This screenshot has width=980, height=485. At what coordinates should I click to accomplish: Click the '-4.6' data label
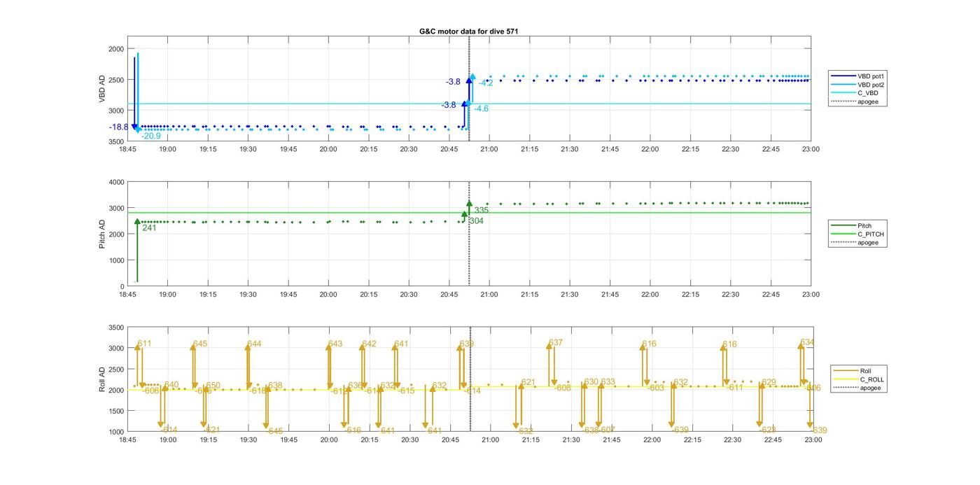pyautogui.click(x=481, y=108)
